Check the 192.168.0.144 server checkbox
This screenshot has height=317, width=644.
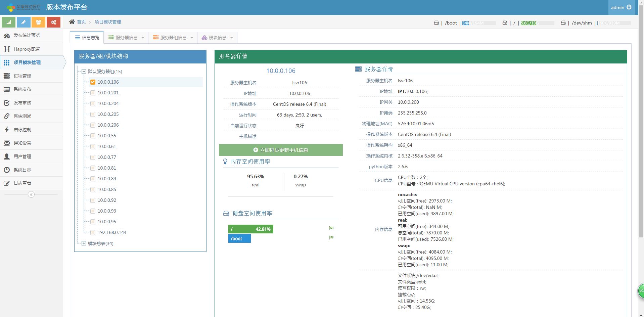93,232
